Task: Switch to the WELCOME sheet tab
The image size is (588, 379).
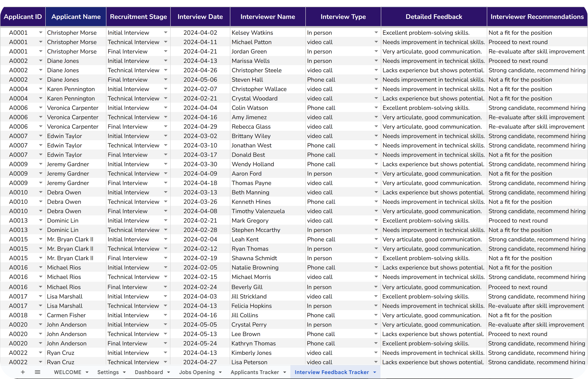Action: point(68,372)
